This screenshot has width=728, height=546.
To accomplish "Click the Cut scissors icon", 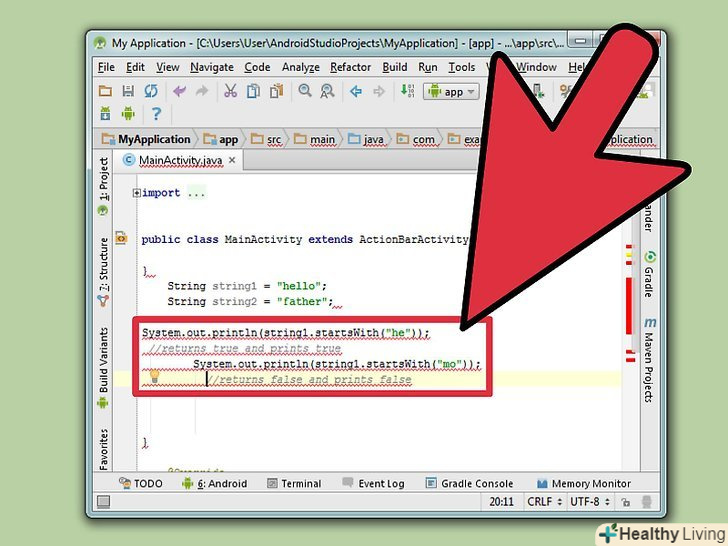I will (230, 91).
